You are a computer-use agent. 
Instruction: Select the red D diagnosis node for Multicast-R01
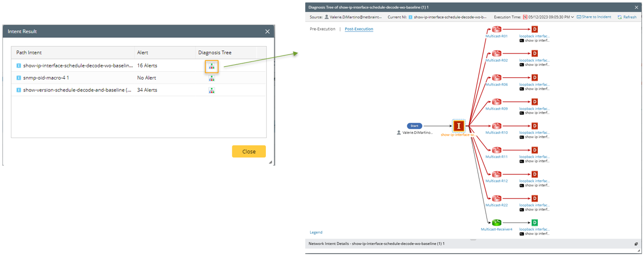(x=534, y=29)
